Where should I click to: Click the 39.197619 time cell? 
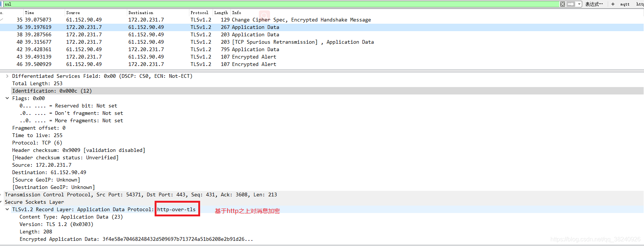(x=38, y=27)
